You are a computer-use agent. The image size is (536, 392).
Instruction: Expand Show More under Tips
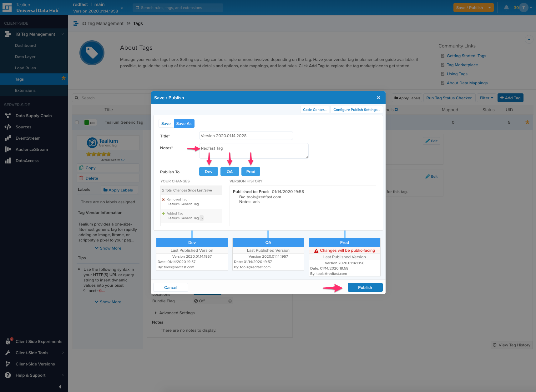point(108,302)
